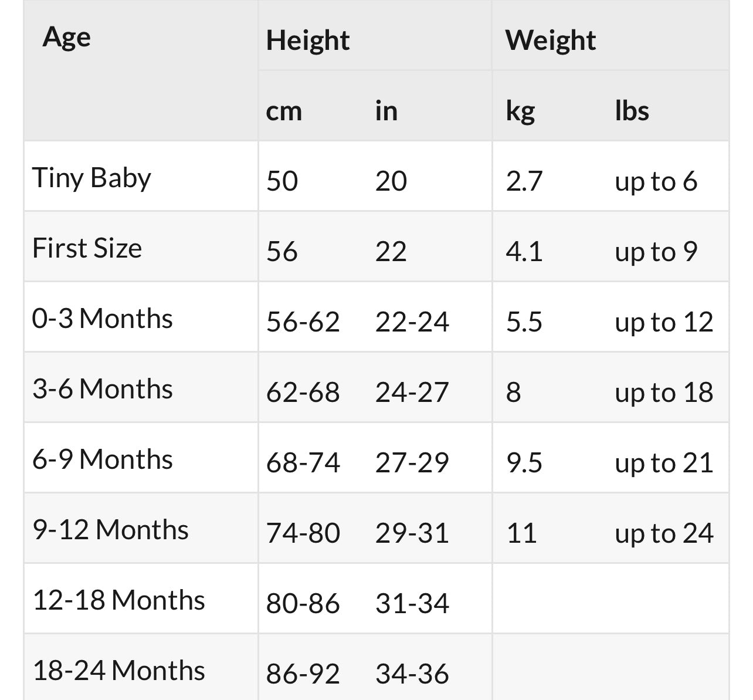Click the 12-18 Months row label
The width and height of the screenshot is (753, 700).
click(118, 600)
